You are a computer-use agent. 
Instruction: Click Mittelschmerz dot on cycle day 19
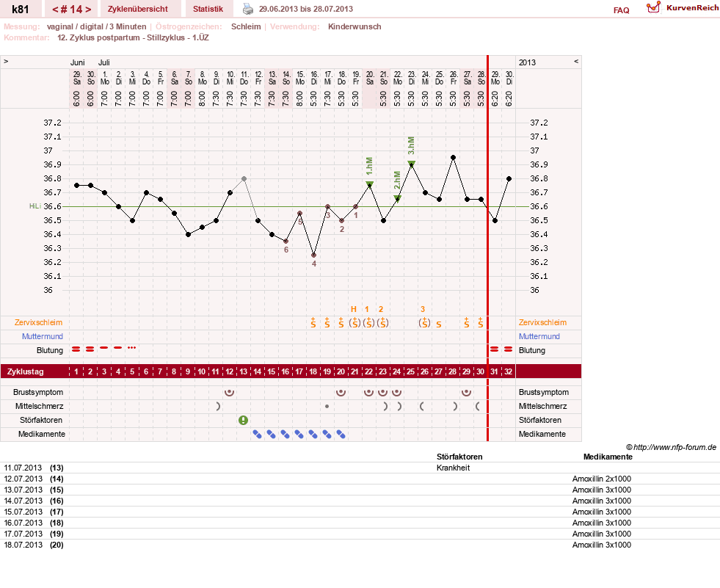327,407
